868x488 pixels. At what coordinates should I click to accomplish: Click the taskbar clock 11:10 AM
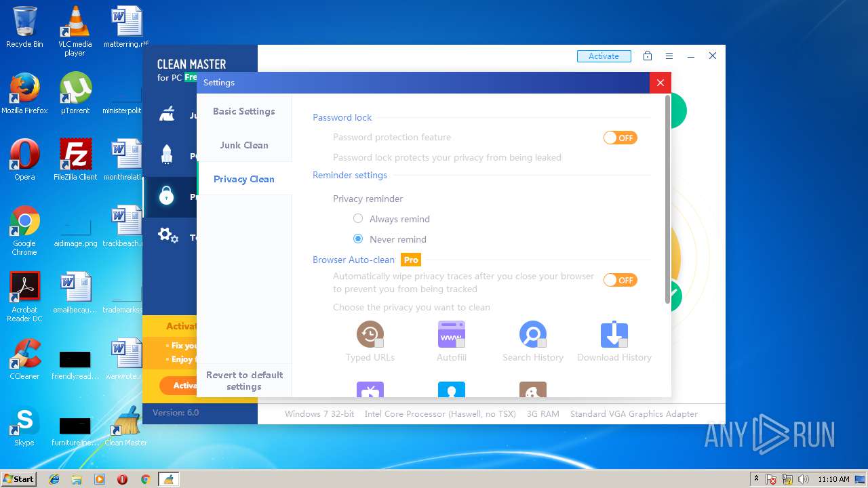tap(833, 479)
